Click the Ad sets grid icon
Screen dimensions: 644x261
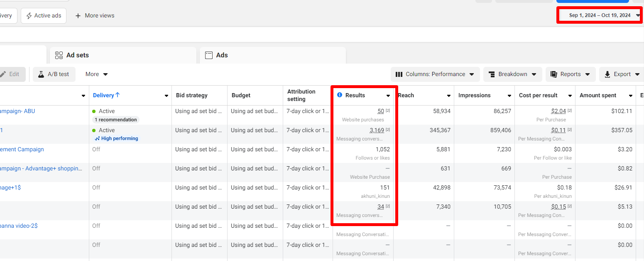pyautogui.click(x=59, y=55)
